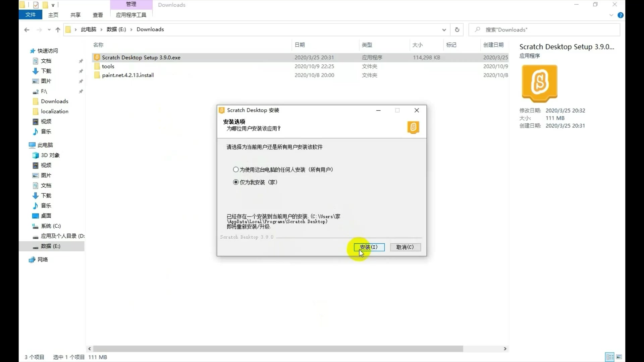Image resolution: width=644 pixels, height=362 pixels.
Task: Click the back navigation arrow
Action: (x=27, y=30)
